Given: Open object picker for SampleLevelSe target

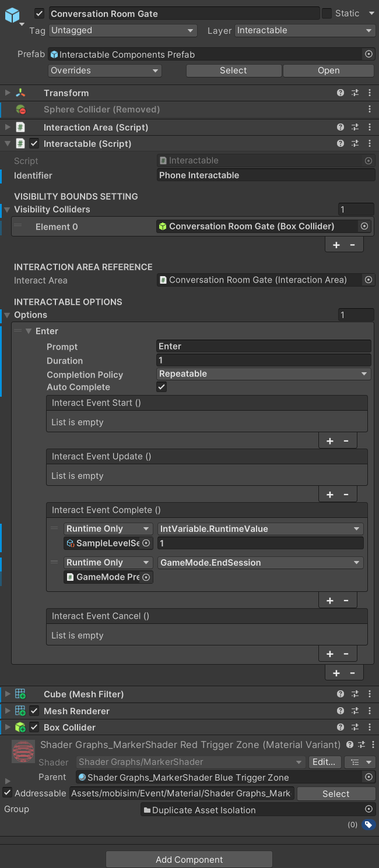Looking at the screenshot, I should pyautogui.click(x=146, y=543).
